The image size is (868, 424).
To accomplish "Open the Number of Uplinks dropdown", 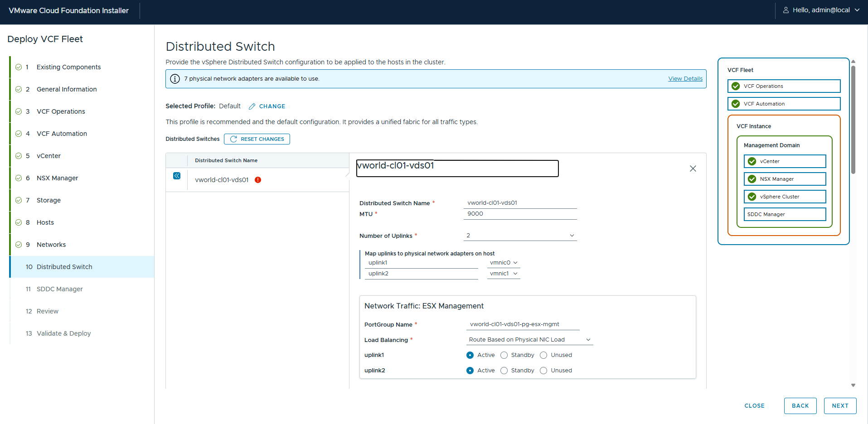I will click(x=520, y=236).
